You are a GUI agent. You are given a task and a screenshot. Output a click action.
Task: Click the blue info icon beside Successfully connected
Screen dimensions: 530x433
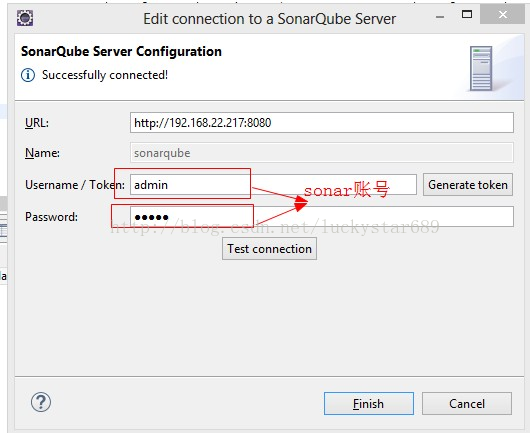[x=28, y=75]
